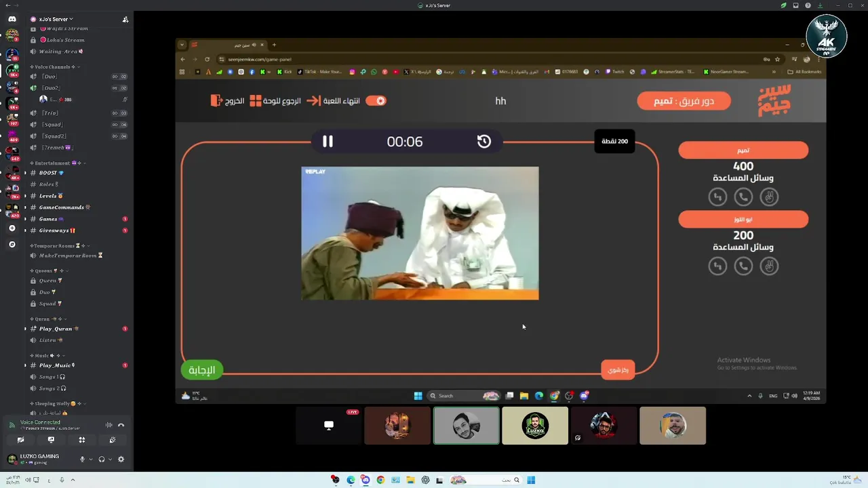This screenshot has width=868, height=488.
Task: Join the Waiting-Area voice channel
Action: [x=79, y=52]
